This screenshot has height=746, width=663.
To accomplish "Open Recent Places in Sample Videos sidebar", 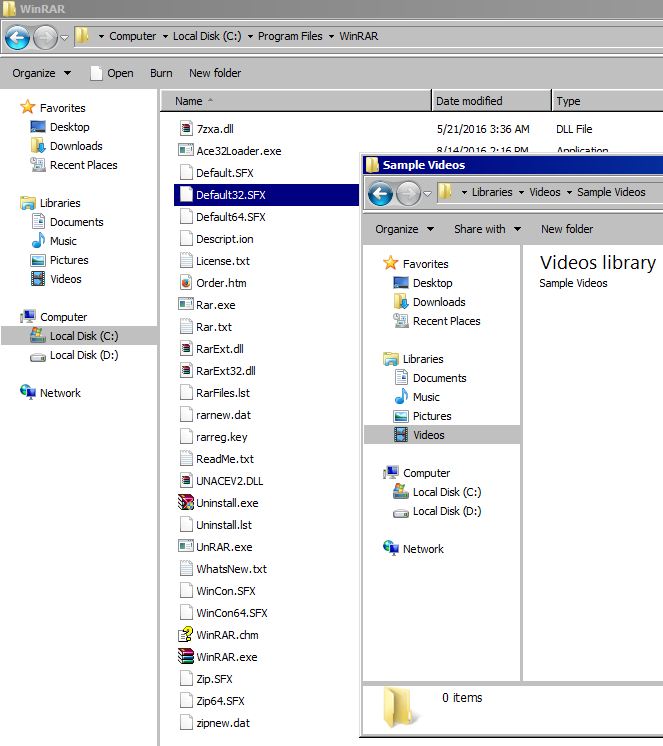I will point(437,321).
